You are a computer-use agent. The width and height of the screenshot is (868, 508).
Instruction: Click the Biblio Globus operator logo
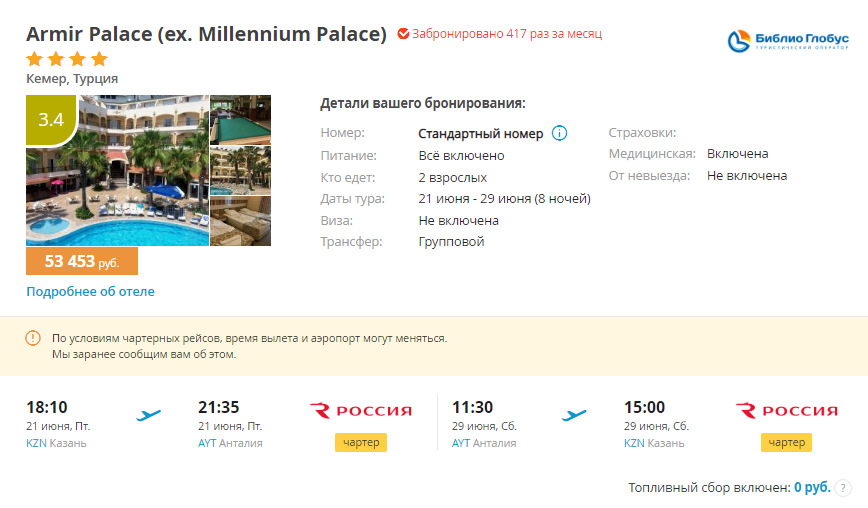point(787,41)
